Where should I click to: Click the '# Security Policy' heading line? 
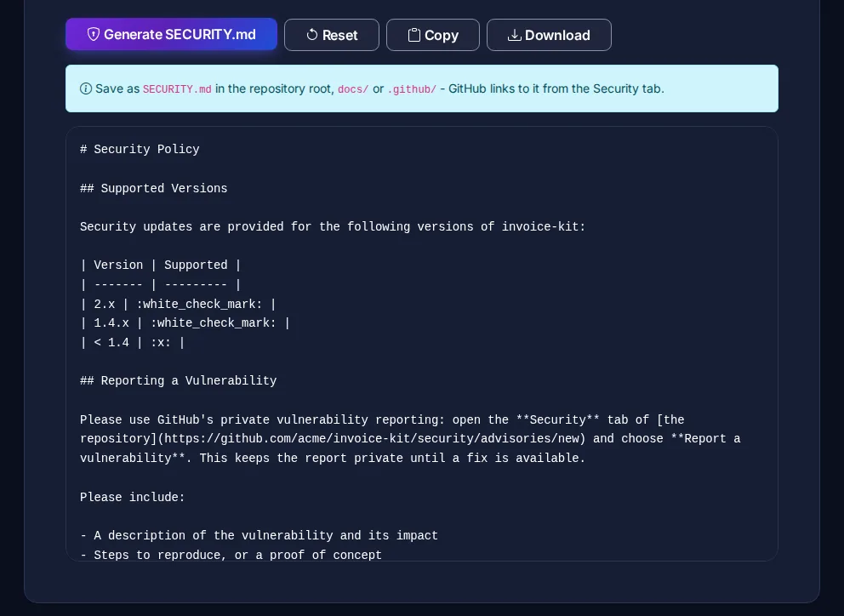(x=140, y=149)
